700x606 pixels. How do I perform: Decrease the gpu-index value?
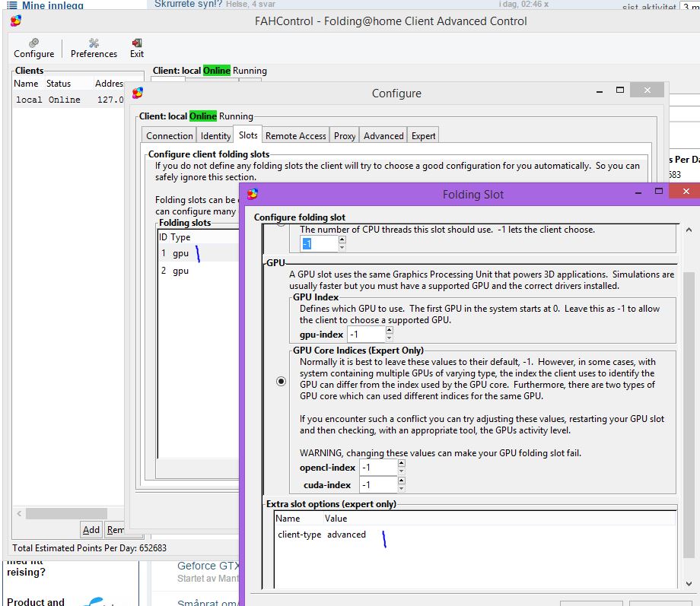(x=390, y=338)
